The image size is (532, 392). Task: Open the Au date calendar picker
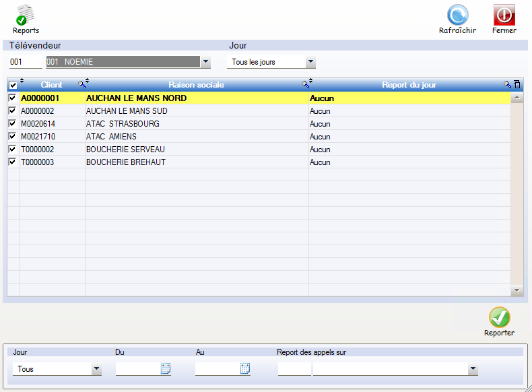tap(245, 368)
